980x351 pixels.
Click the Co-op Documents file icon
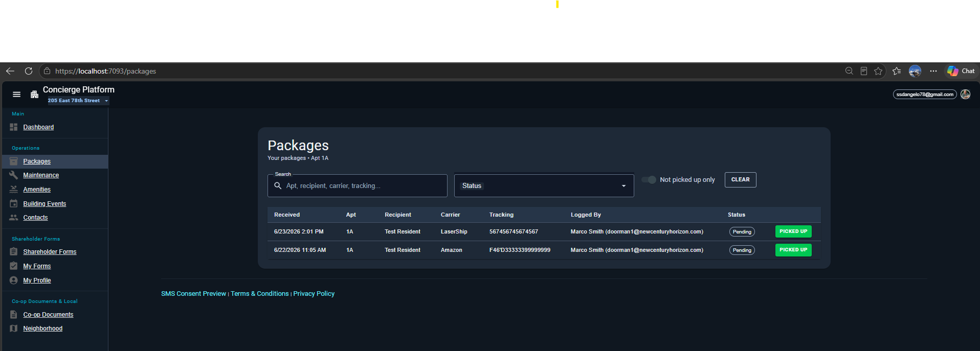tap(14, 315)
